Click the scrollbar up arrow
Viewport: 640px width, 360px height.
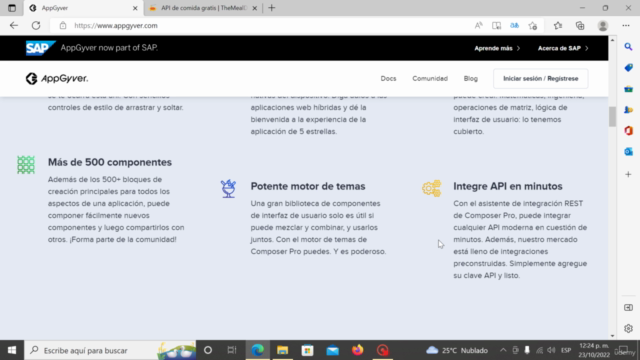pyautogui.click(x=612, y=40)
